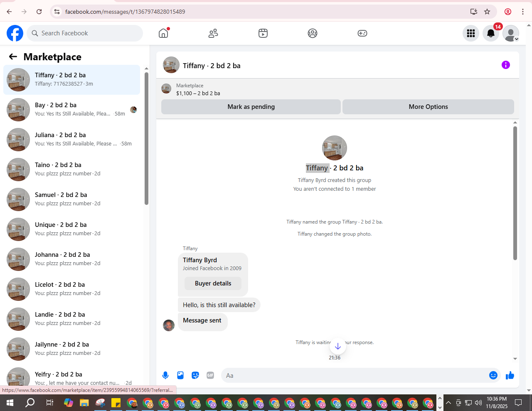Viewport: 532px width, 411px height.
Task: Open Buyer details for Tiffany Byrd
Action: coord(213,283)
